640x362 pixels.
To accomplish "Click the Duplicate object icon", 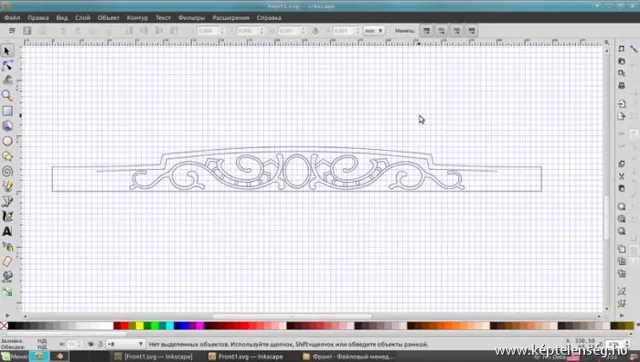I will click(621, 249).
